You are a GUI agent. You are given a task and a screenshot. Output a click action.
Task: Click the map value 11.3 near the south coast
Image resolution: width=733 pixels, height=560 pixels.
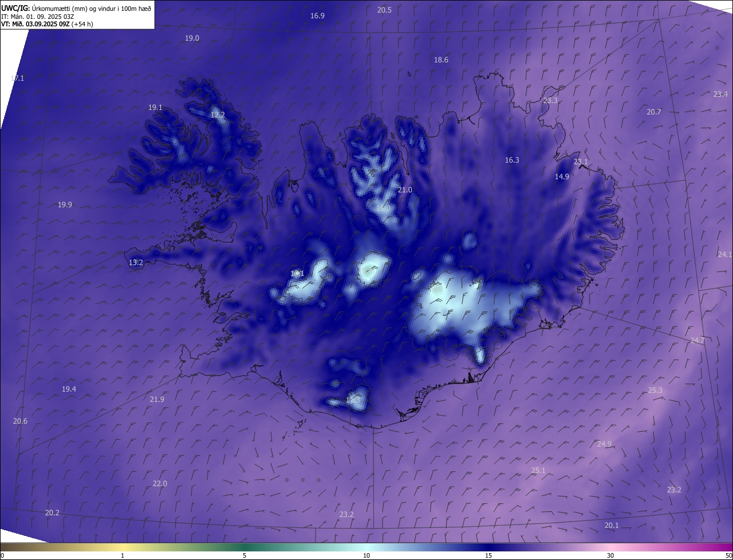pyautogui.click(x=353, y=400)
